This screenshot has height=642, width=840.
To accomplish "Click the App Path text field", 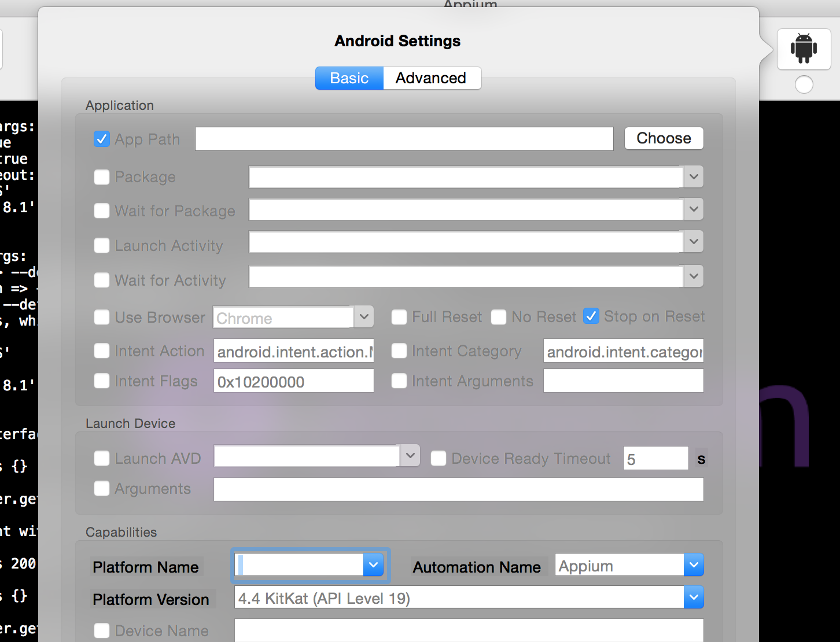I will click(404, 139).
